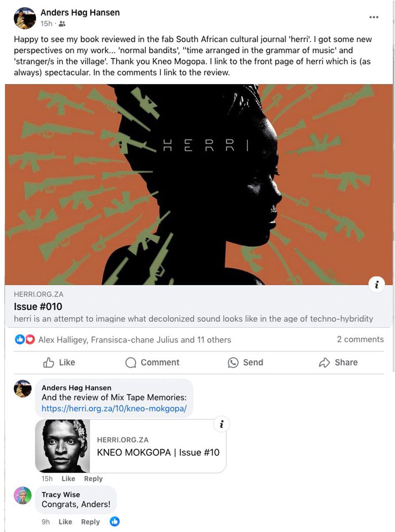Click the speech bubble Comment icon
Image resolution: width=395 pixels, height=532 pixels.
131,363
